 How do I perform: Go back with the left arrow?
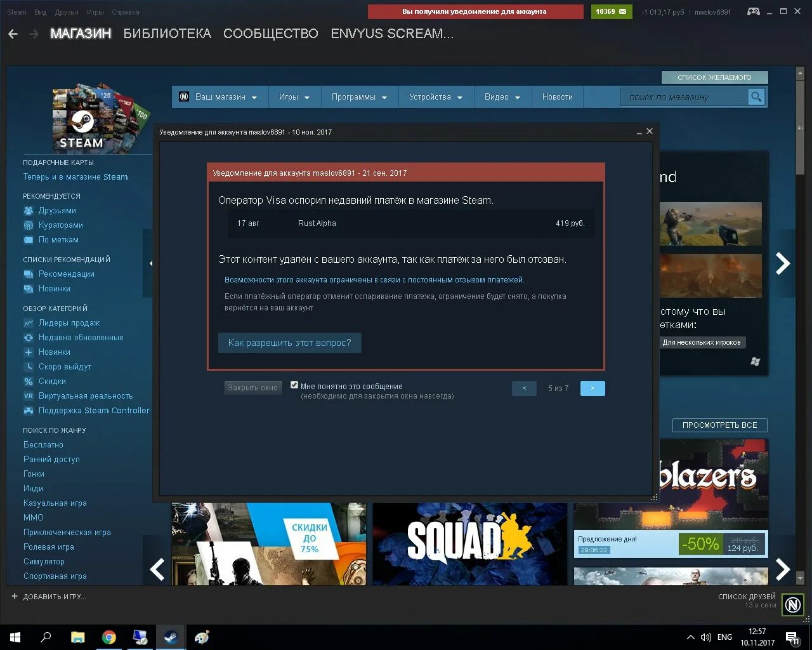coord(13,34)
